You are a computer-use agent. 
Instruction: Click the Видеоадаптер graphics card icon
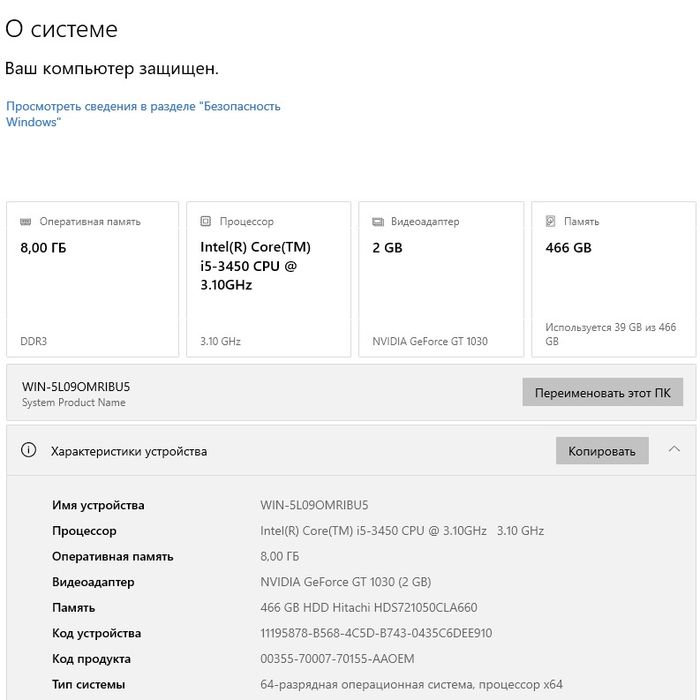(x=378, y=221)
